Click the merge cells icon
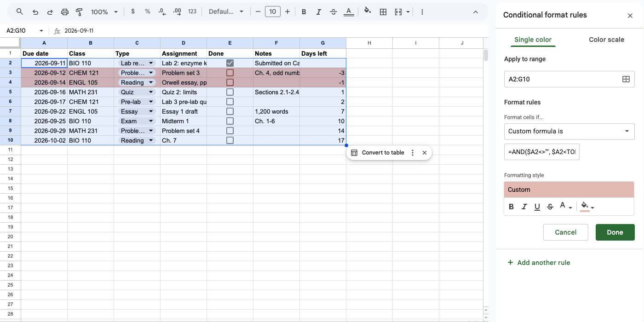 (x=398, y=11)
